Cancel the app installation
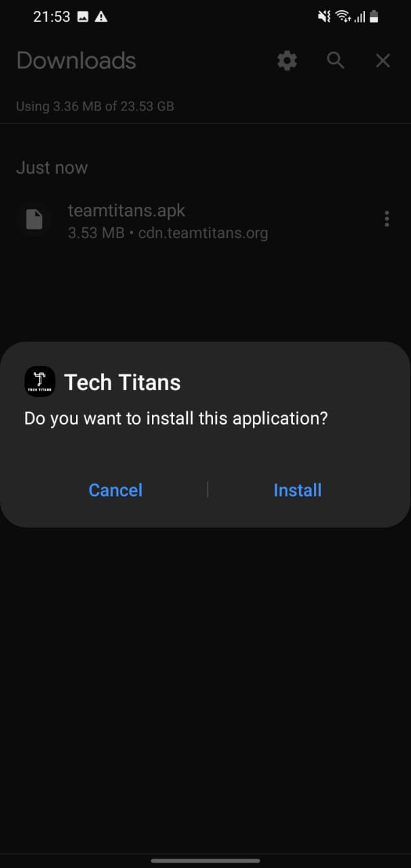This screenshot has width=411, height=868. (x=115, y=490)
